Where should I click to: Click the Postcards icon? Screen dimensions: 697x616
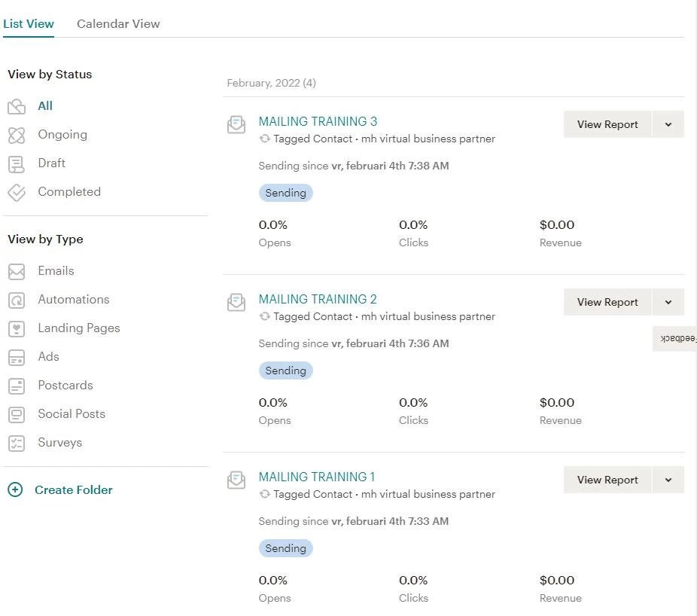coord(17,386)
